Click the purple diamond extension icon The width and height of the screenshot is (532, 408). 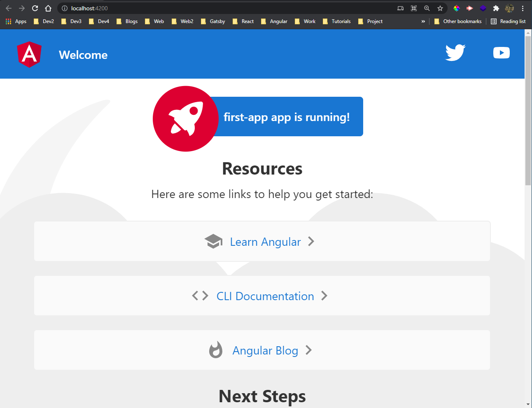[483, 8]
